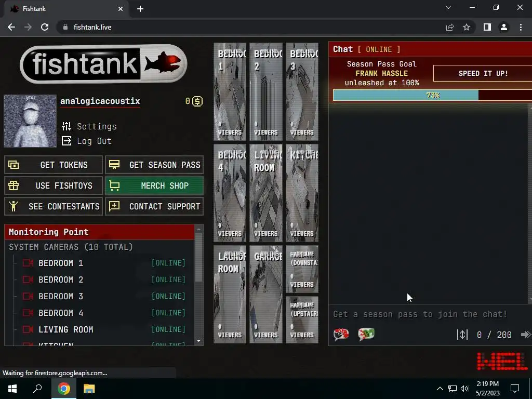532x399 pixels.
Task: Click the taskbar volume icon
Action: (x=465, y=389)
